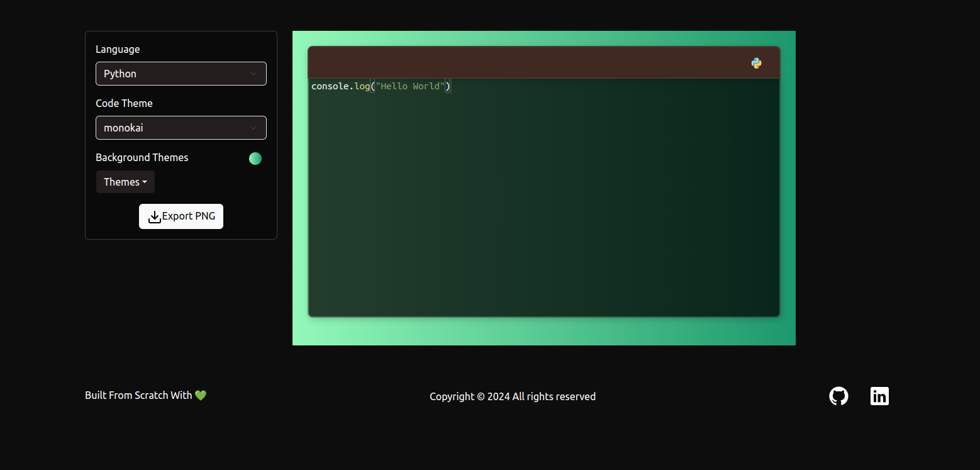The height and width of the screenshot is (470, 980).
Task: Click the green heart emoji in the footer
Action: (x=200, y=395)
